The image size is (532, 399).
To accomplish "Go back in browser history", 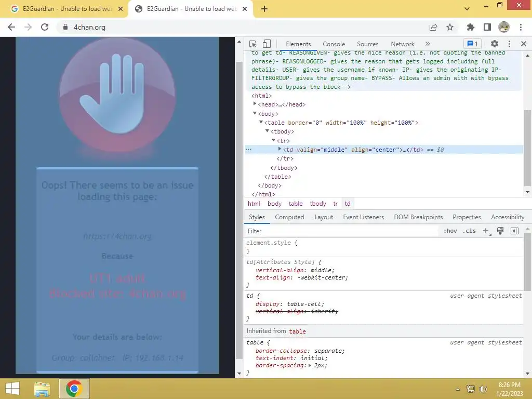I will click(x=11, y=27).
